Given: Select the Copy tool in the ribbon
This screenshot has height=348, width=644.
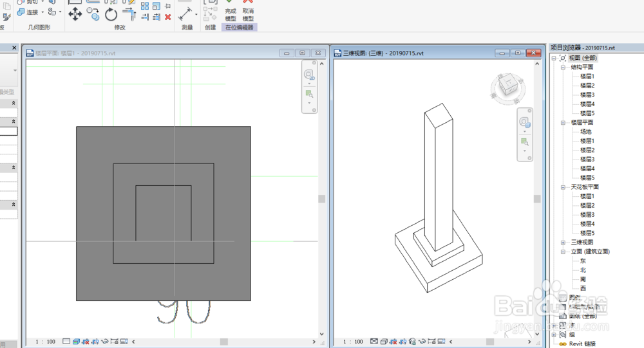Looking at the screenshot, I should coord(93,14).
